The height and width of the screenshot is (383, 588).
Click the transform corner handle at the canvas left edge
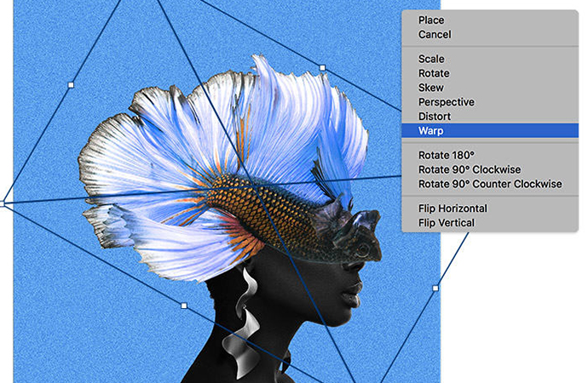coord(3,204)
